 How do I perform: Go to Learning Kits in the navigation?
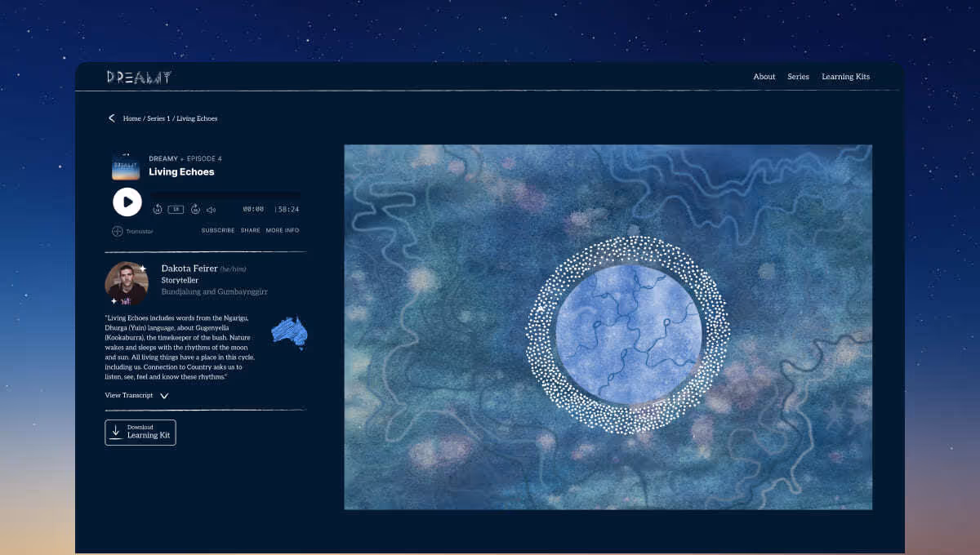pos(845,77)
